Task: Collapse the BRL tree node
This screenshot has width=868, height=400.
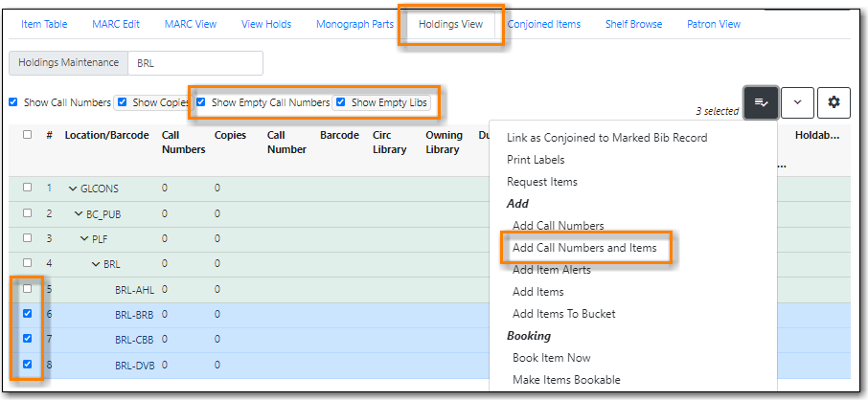Action: pos(97,264)
